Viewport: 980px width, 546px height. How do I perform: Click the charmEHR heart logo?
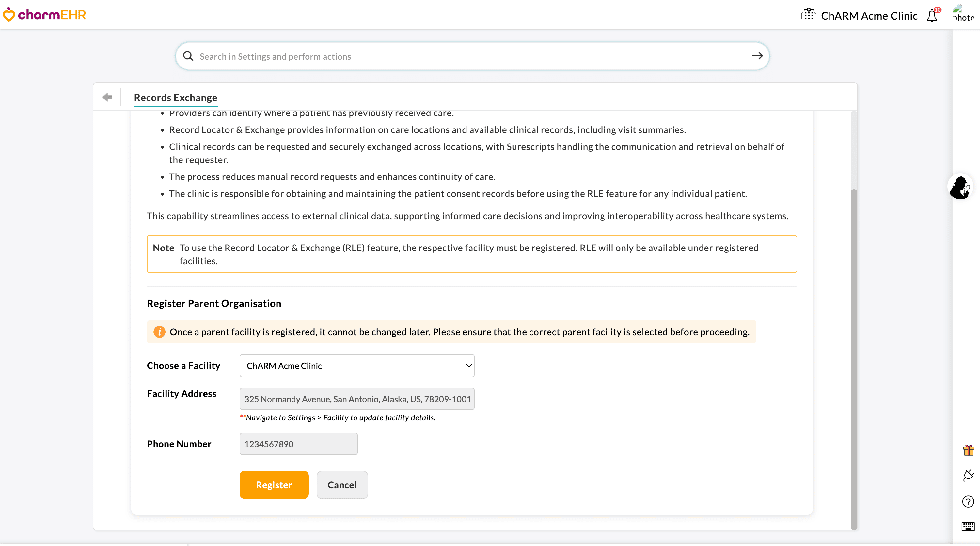coord(9,14)
